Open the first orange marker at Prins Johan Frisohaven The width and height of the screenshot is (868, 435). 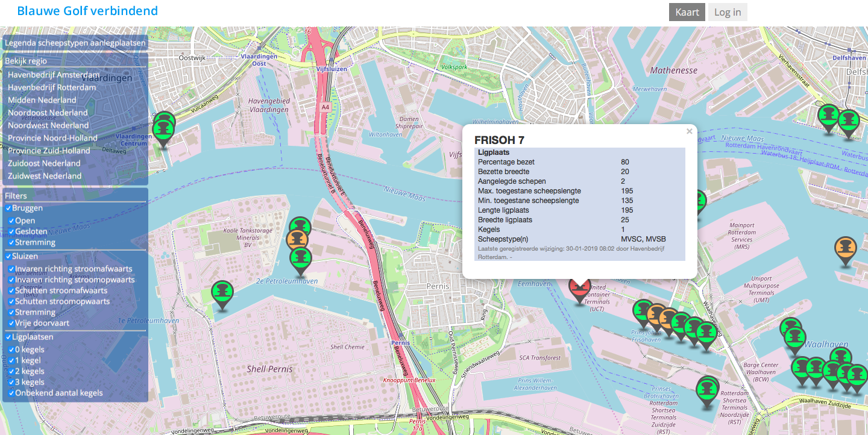click(x=656, y=318)
